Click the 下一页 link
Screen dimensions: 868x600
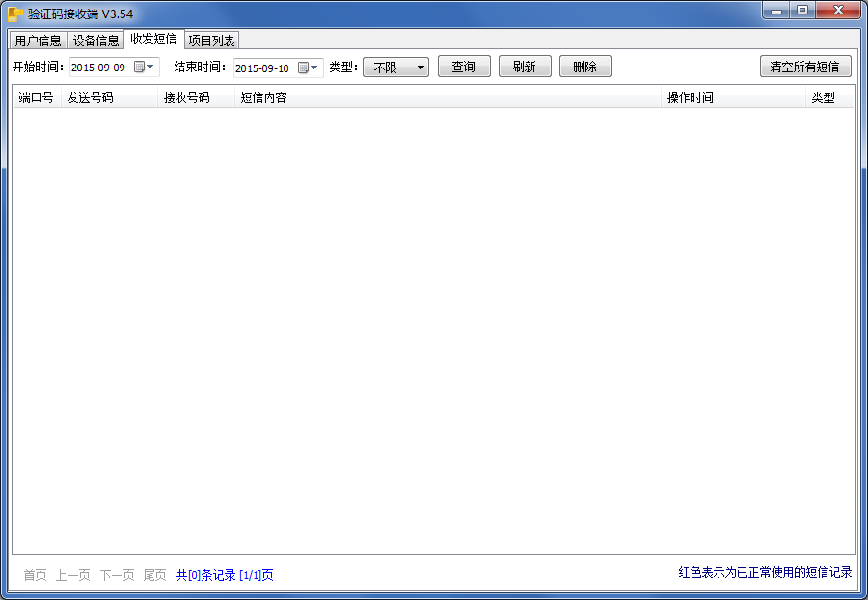click(x=117, y=575)
